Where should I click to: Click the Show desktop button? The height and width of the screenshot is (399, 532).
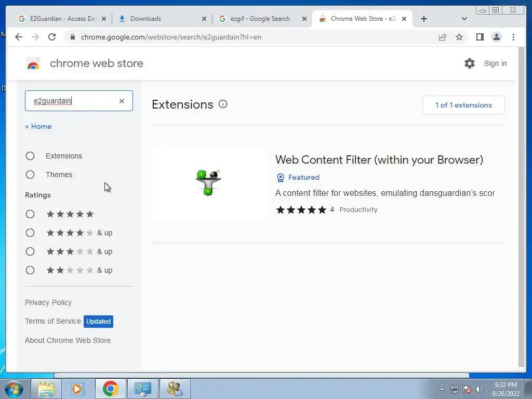[x=528, y=389]
